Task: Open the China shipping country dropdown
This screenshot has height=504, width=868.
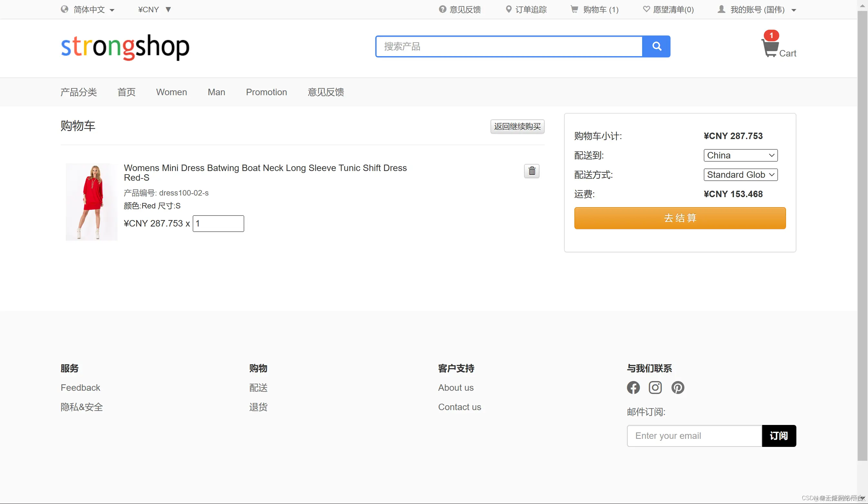Action: coord(740,156)
